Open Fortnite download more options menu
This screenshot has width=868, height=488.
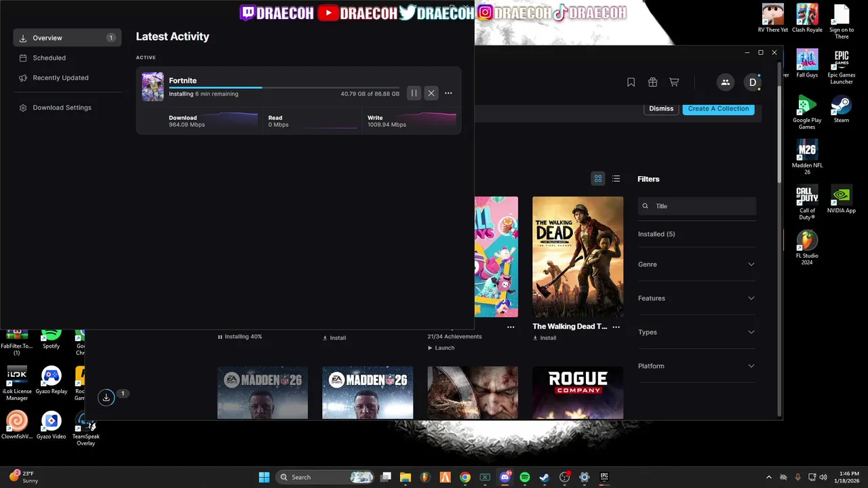click(x=448, y=93)
